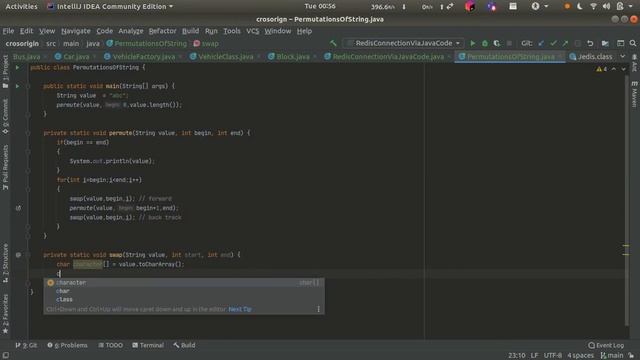Viewport: 640px width, 360px height.
Task: Open the VCS menu
Action: (253, 31)
